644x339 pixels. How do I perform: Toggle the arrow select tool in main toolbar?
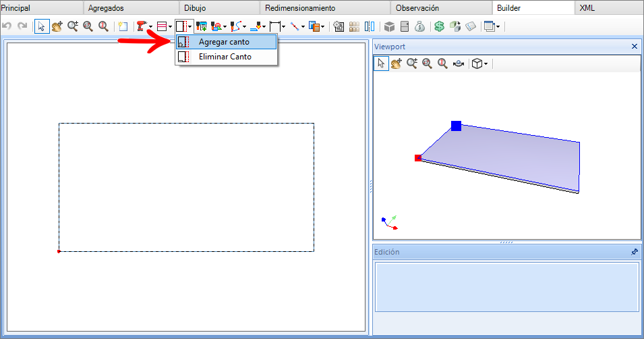pyautogui.click(x=42, y=27)
